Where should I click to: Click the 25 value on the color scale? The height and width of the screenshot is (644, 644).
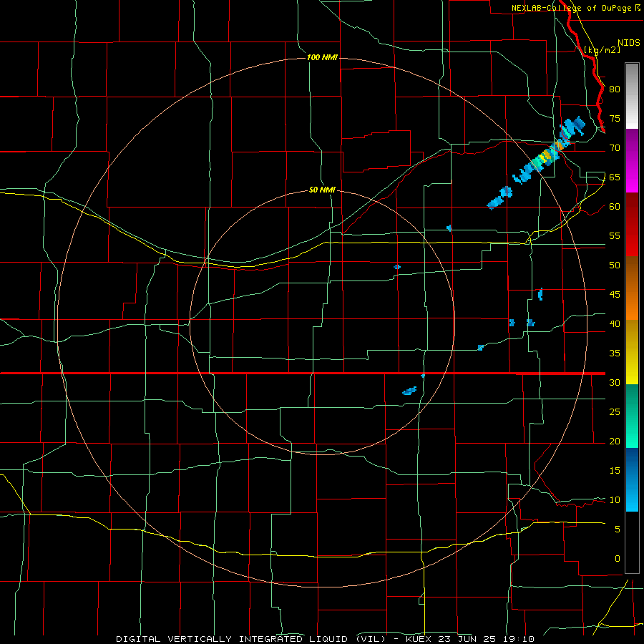click(615, 411)
